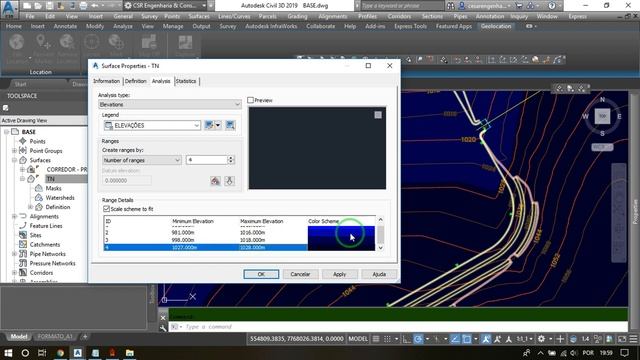Click the pick legend from drawing icon

tap(230, 125)
